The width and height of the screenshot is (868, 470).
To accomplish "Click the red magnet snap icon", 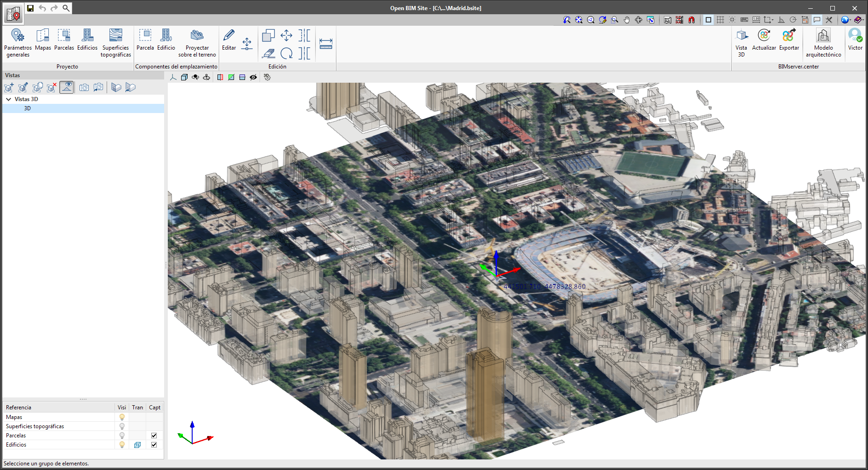I will pyautogui.click(x=691, y=20).
